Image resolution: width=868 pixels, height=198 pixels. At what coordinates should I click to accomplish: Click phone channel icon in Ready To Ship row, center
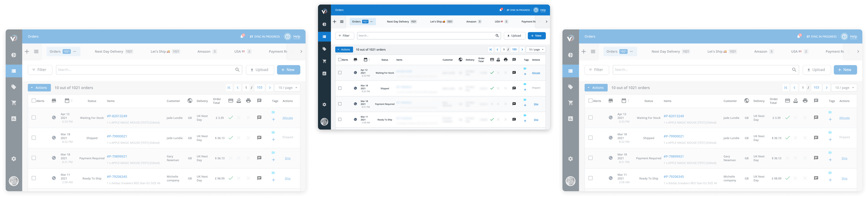pyautogui.click(x=355, y=120)
